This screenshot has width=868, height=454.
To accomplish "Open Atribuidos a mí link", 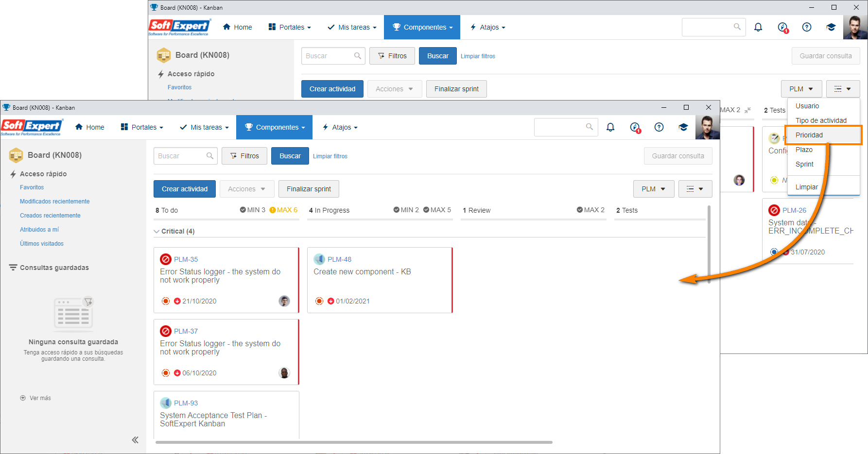I will coord(39,230).
